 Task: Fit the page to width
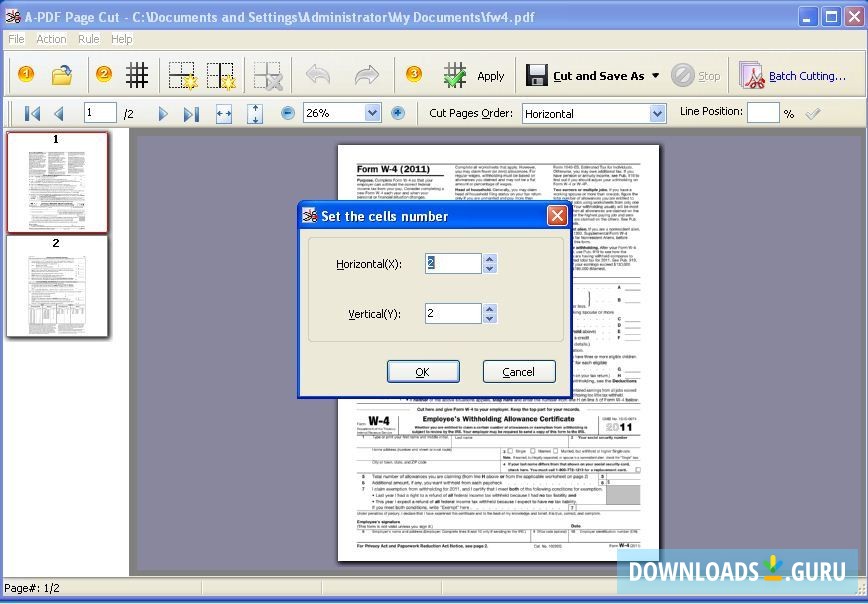point(224,114)
